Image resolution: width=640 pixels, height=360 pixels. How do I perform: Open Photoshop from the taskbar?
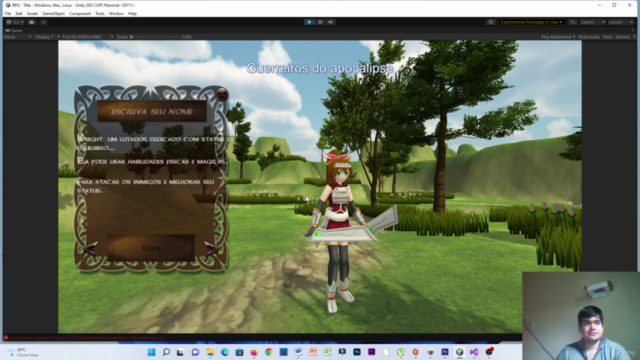pos(357,352)
